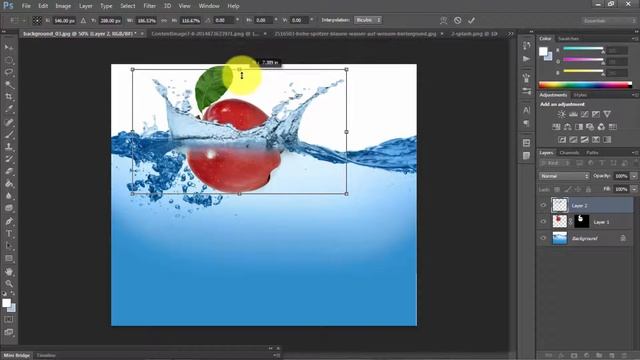Commit the transform with the checkmark

[x=471, y=20]
